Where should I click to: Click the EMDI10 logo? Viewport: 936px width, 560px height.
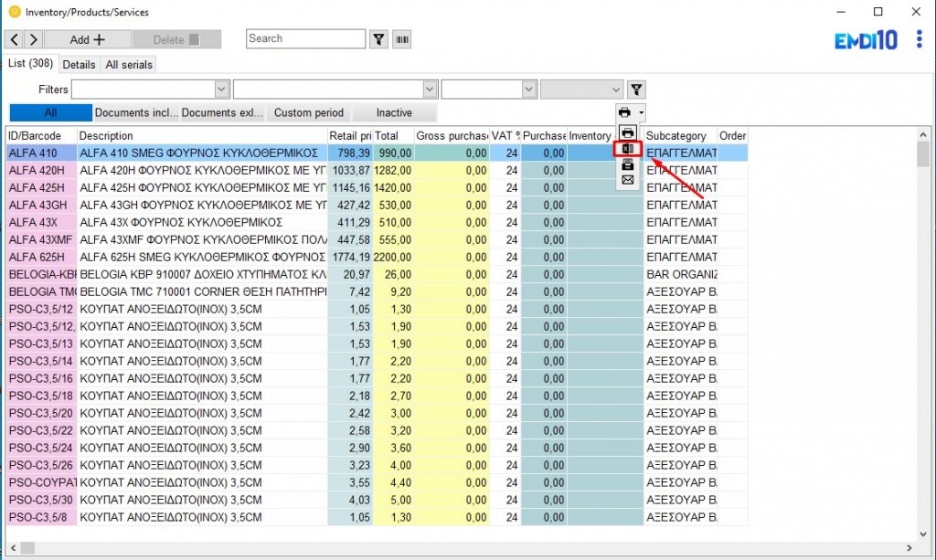pos(866,40)
